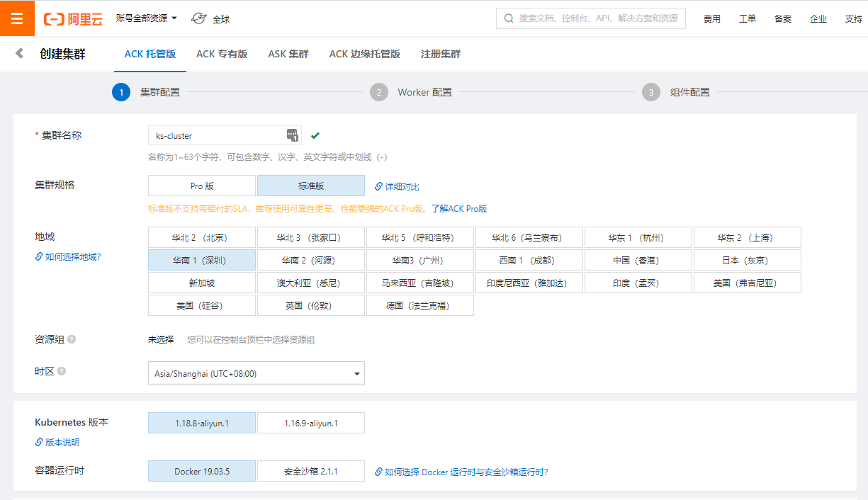The height and width of the screenshot is (500, 868).
Task: Select region 华南3 (广州)
Action: (420, 260)
